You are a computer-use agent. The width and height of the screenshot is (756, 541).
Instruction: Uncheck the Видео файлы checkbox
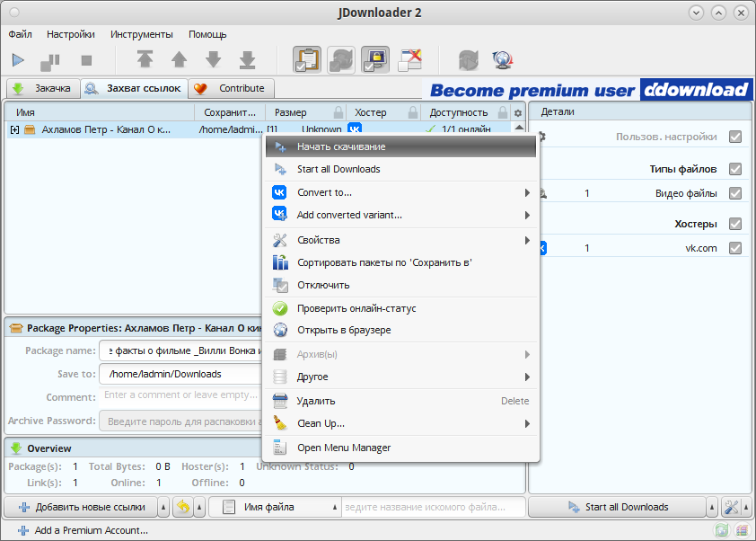[735, 193]
